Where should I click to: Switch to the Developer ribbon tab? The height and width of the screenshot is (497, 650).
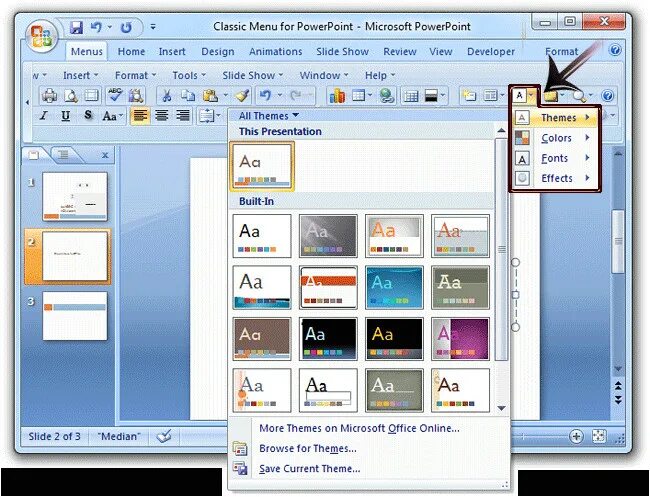(x=491, y=52)
